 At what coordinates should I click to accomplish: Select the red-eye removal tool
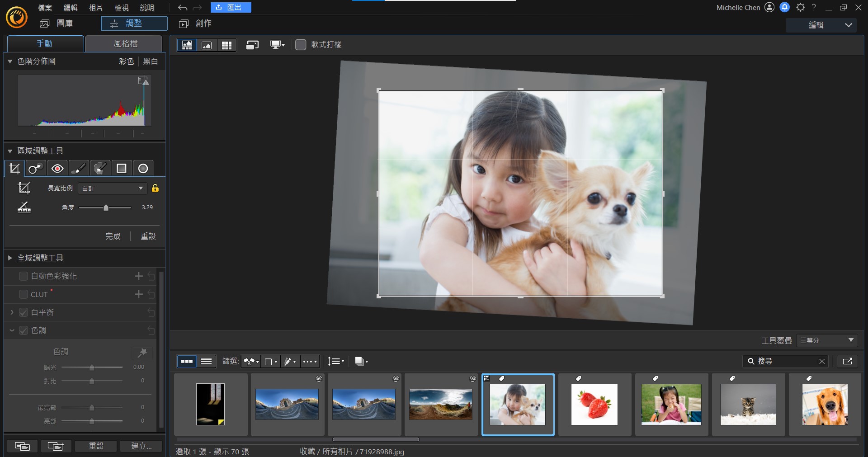click(x=57, y=169)
